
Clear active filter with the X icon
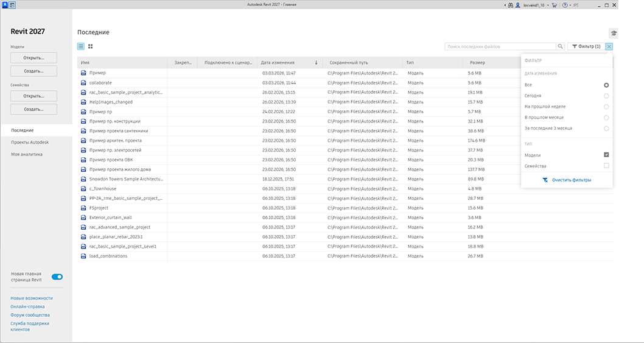[609, 46]
